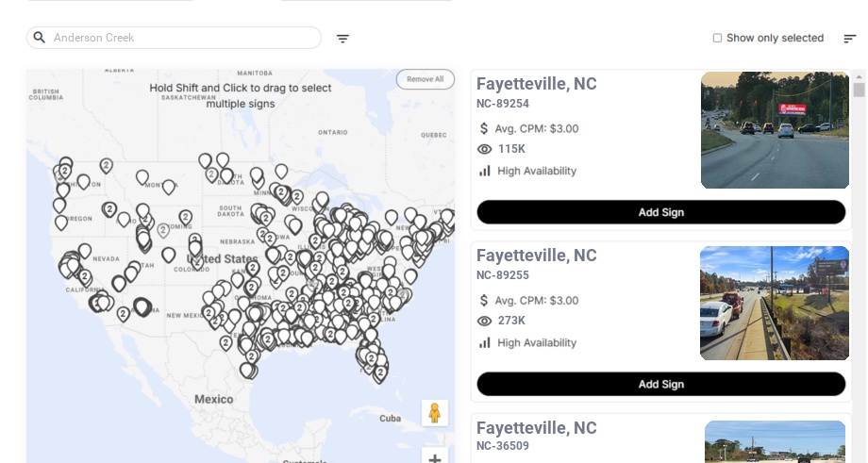The height and width of the screenshot is (463, 868).
Task: Click the Anderson Creek search field
Action: pyautogui.click(x=184, y=38)
